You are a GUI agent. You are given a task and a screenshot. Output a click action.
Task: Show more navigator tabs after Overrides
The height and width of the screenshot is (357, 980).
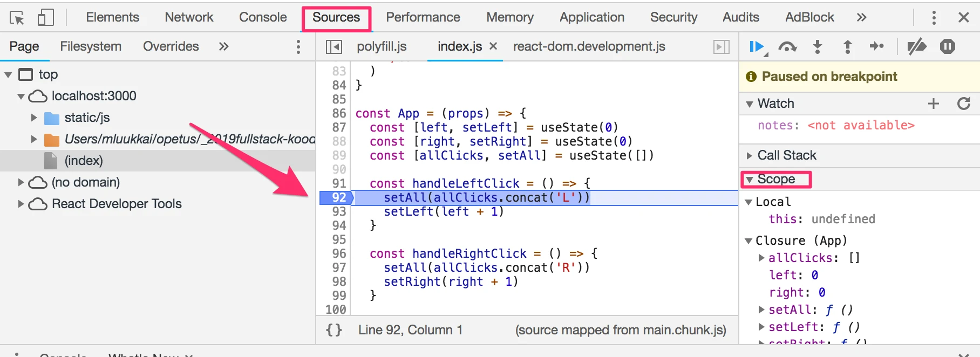click(x=223, y=46)
